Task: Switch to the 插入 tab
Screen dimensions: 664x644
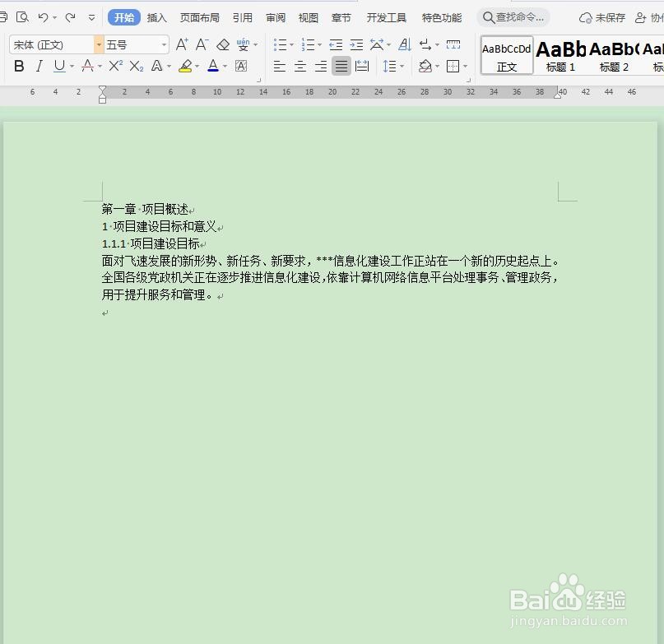Action: tap(156, 18)
